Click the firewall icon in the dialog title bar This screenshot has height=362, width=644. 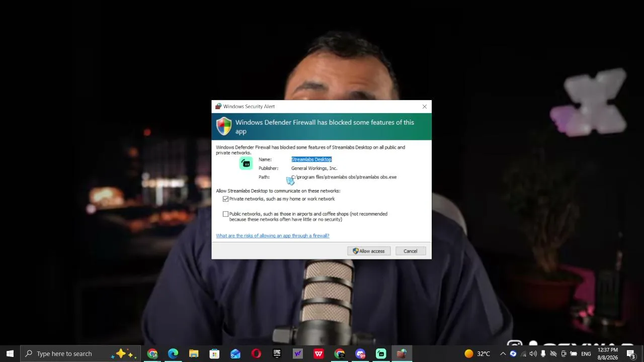[218, 107]
